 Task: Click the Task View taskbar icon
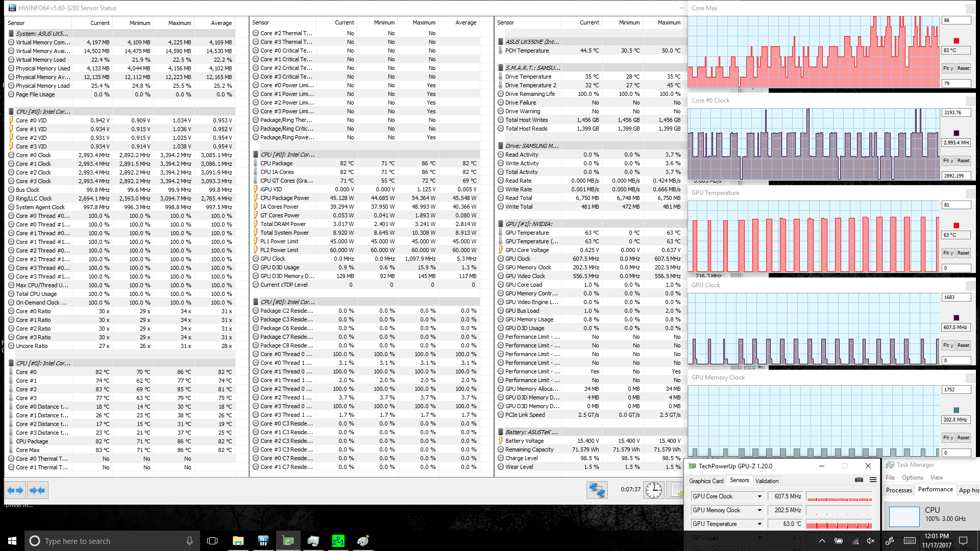click(212, 541)
